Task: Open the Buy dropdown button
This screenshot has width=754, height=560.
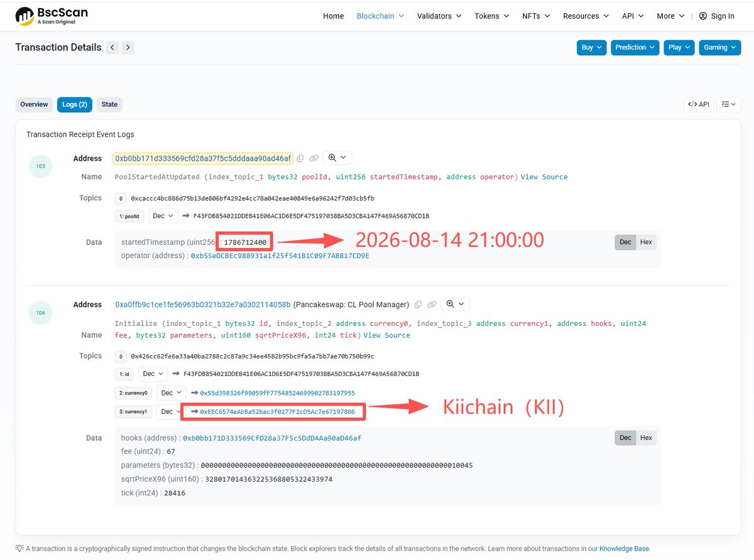Action: pyautogui.click(x=591, y=47)
